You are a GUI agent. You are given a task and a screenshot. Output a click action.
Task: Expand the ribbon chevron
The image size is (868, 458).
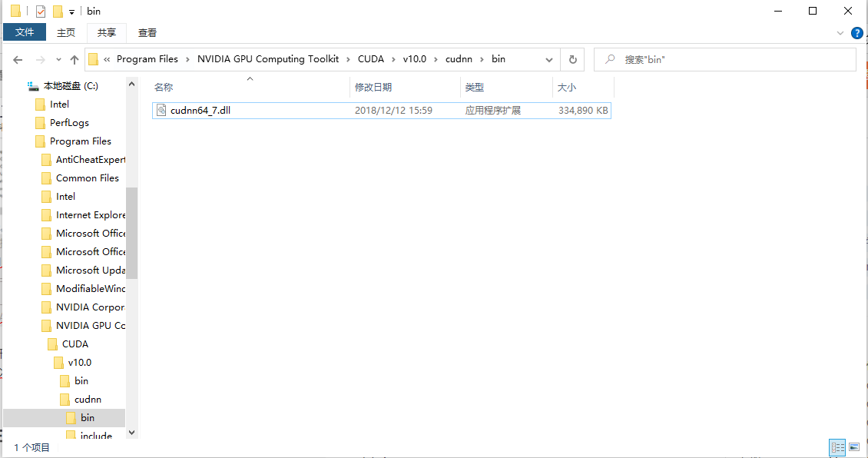pyautogui.click(x=840, y=33)
